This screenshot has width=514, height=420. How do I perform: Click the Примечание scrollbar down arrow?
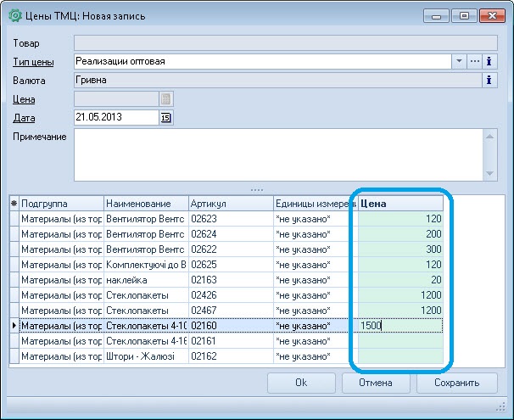[x=489, y=173]
